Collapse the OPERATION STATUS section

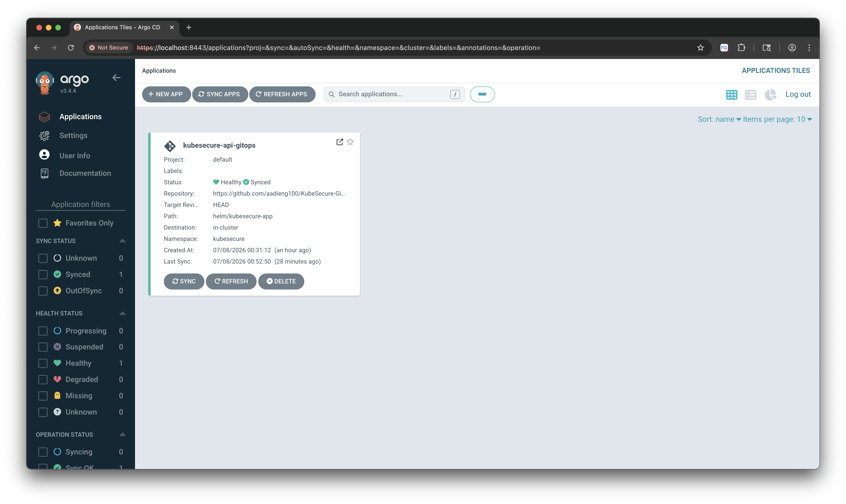click(123, 434)
